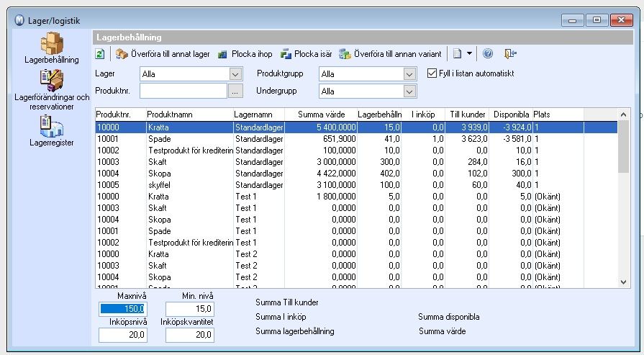Click the scrollbar down arrow in list

pos(623,282)
